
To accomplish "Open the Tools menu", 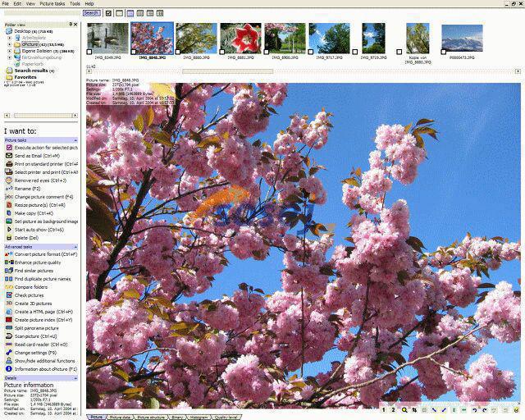I will pyautogui.click(x=75, y=3).
